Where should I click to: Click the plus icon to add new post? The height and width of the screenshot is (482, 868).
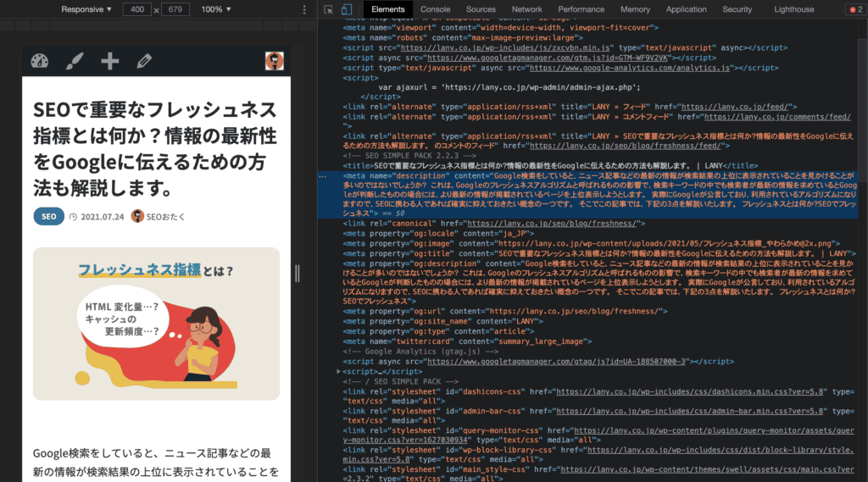109,61
